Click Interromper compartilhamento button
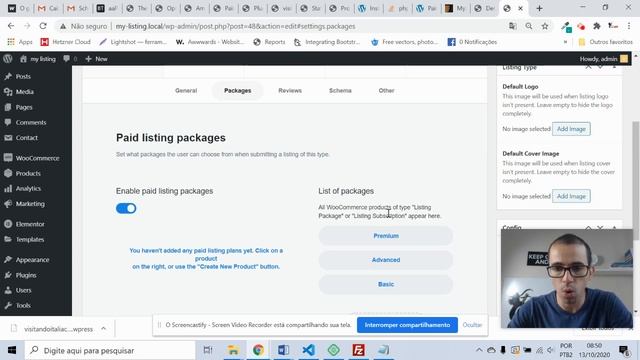 407,325
